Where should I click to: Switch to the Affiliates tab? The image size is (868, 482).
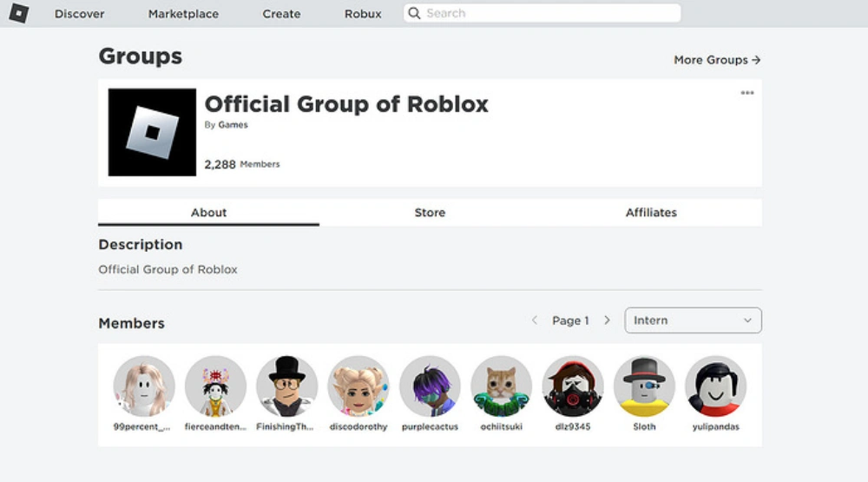pos(651,213)
